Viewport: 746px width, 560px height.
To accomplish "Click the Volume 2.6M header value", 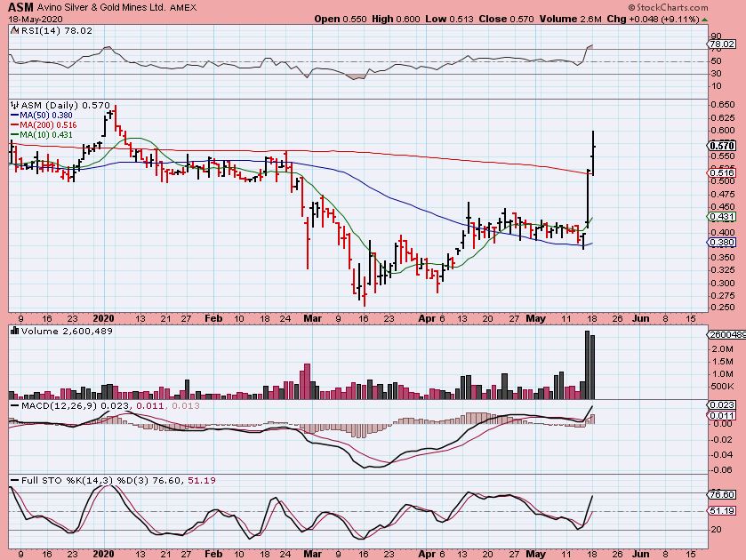I will coord(571,19).
